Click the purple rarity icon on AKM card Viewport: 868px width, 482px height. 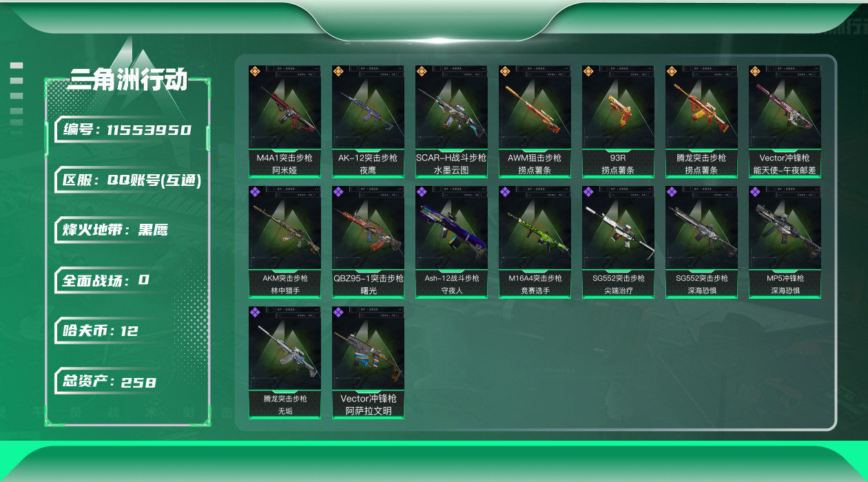(255, 191)
